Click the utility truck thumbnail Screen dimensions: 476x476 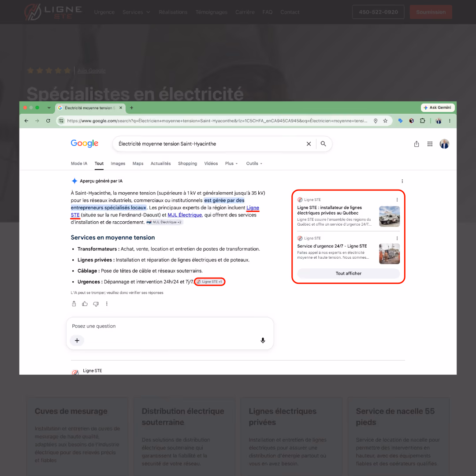(x=390, y=216)
